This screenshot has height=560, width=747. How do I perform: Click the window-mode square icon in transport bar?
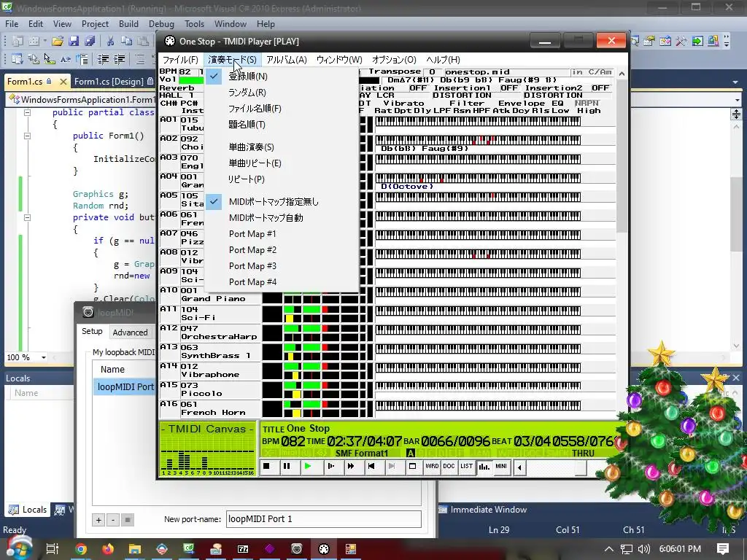[413, 466]
